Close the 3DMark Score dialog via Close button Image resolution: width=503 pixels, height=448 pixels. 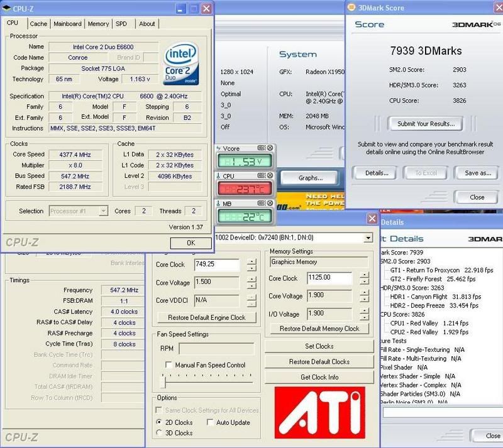click(x=477, y=197)
